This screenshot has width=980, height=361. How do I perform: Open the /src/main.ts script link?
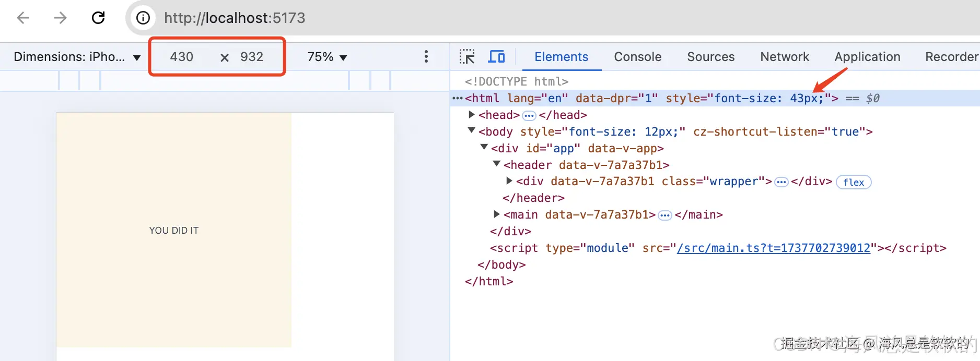click(774, 248)
